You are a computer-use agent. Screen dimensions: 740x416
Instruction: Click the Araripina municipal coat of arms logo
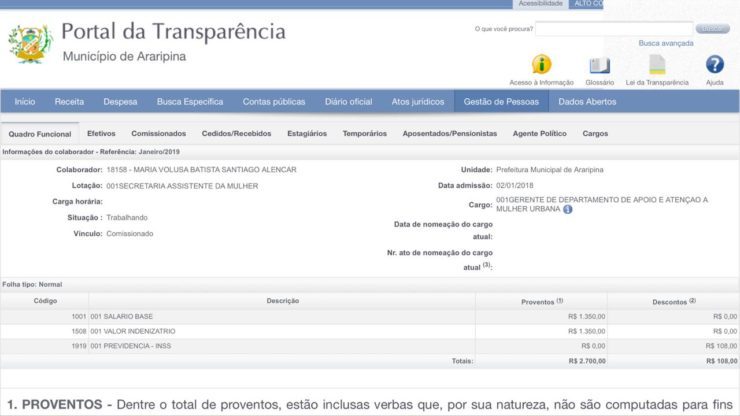click(x=30, y=43)
